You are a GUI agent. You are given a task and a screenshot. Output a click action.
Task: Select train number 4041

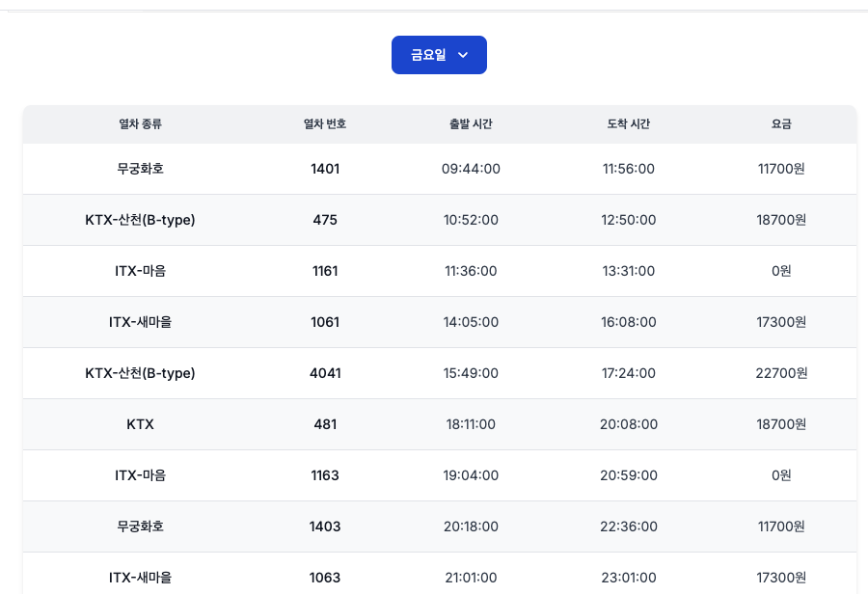325,373
